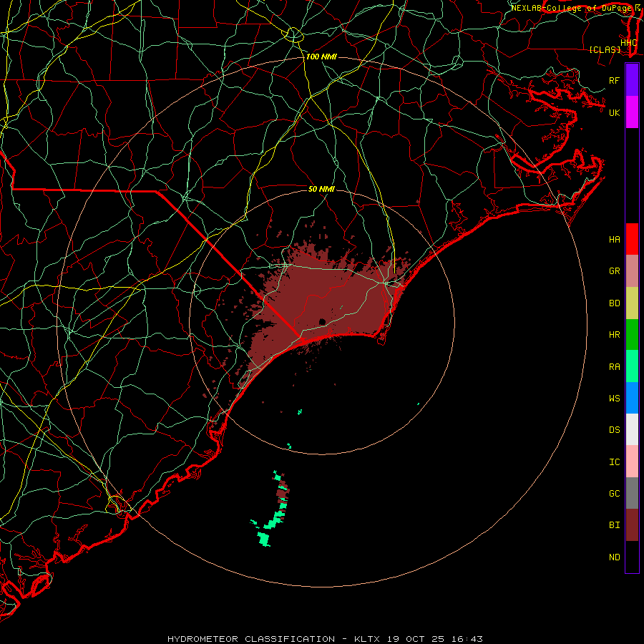This screenshot has width=644, height=644.
Task: Click the [CLAS] units label
Action: point(605,49)
